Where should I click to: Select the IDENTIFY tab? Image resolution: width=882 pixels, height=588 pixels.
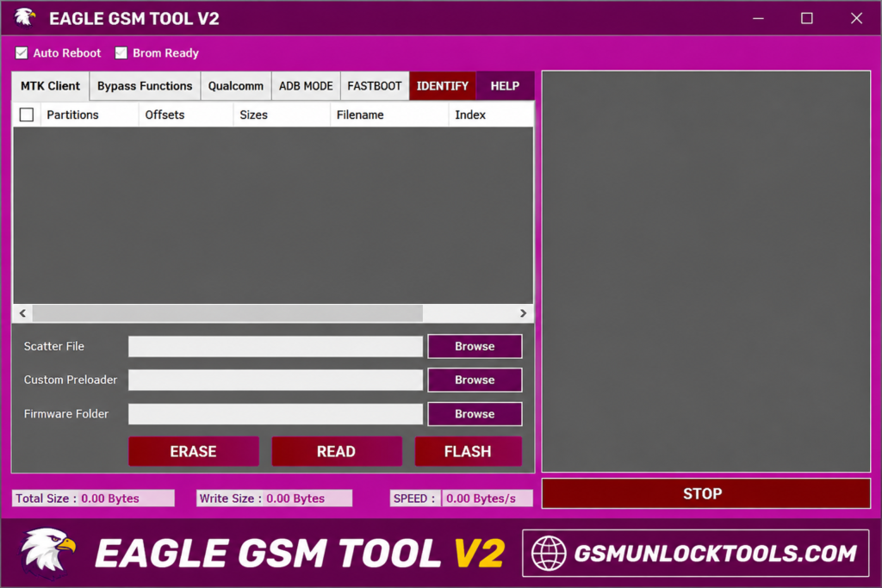[x=443, y=86]
